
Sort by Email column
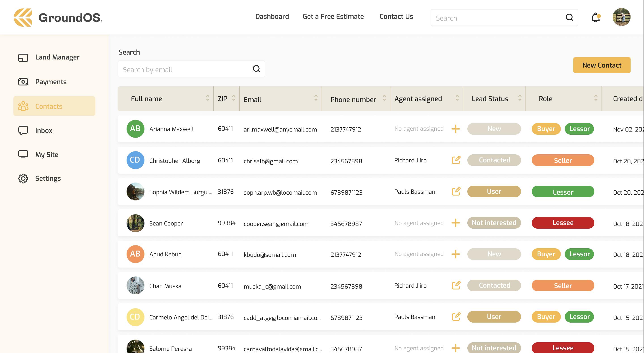coord(316,98)
